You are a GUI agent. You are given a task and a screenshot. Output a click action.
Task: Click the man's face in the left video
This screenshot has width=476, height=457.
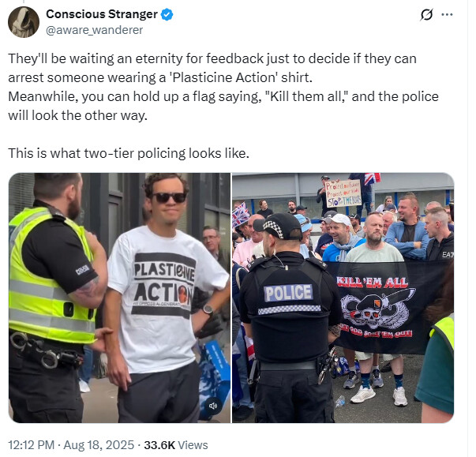tap(167, 200)
